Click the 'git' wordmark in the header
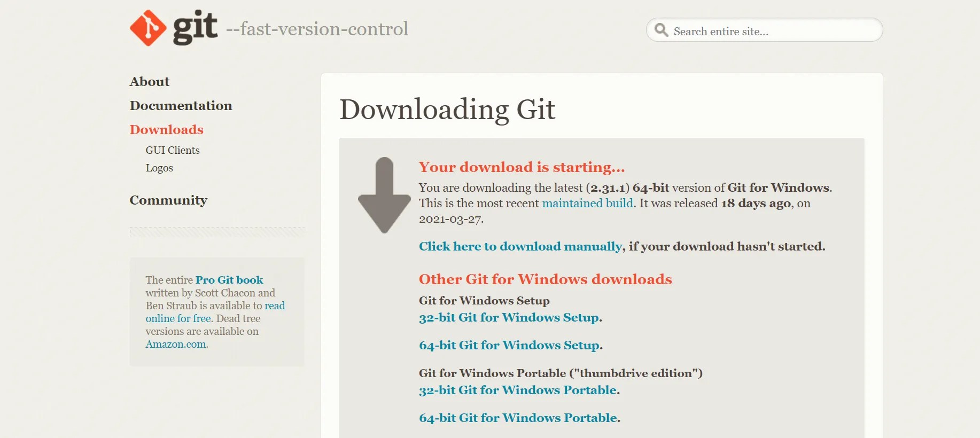This screenshot has height=438, width=980. click(x=195, y=27)
